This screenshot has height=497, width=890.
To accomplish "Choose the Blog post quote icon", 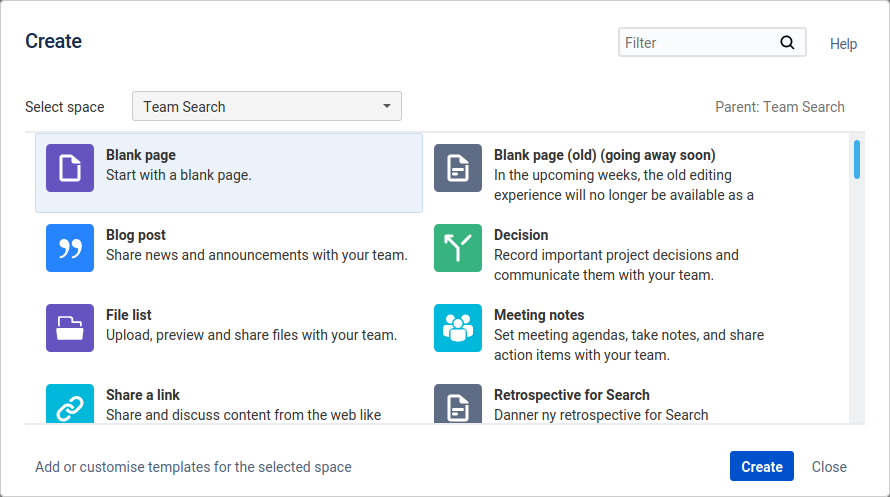I will [x=70, y=248].
